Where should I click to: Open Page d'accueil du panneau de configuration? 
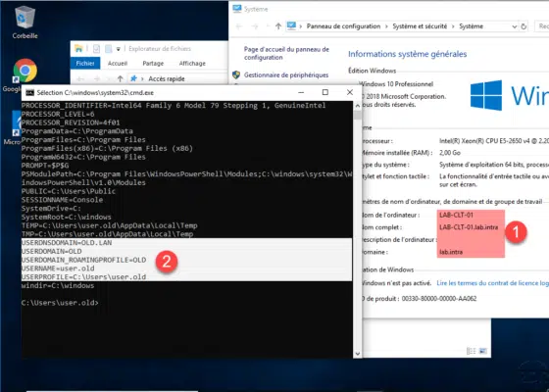click(x=286, y=53)
